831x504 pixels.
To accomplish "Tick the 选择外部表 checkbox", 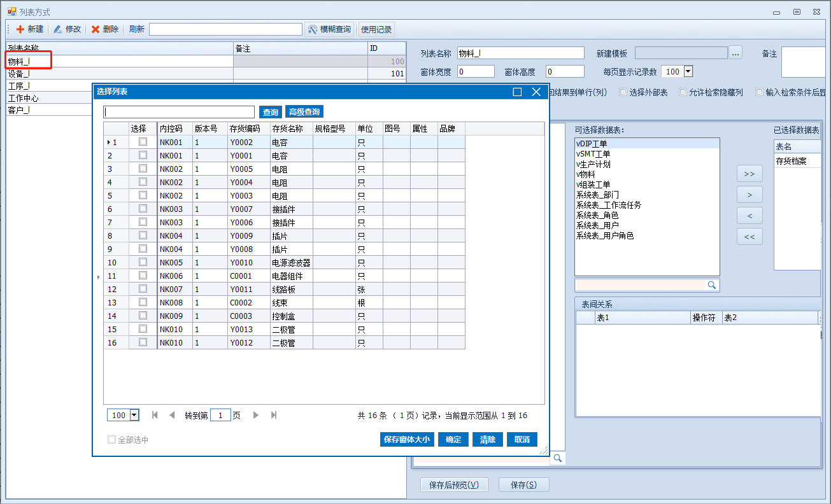I will point(623,92).
